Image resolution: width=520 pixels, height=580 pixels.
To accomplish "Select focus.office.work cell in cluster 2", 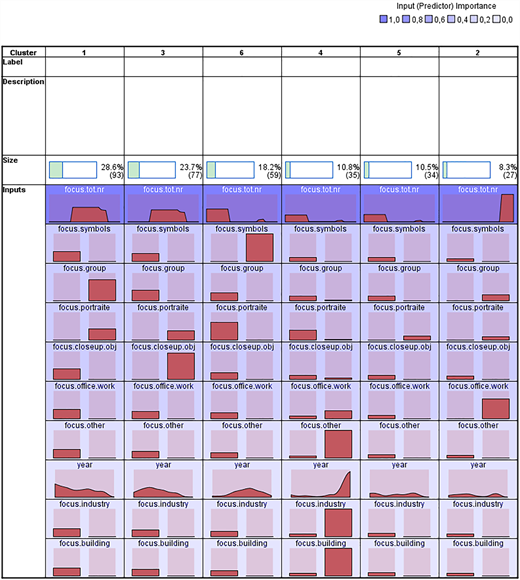I will [x=478, y=401].
